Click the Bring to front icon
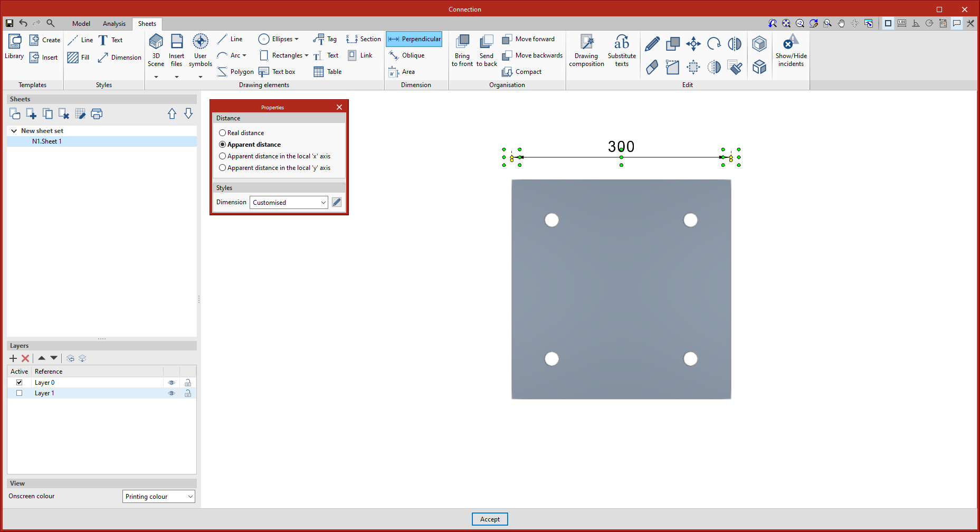 [x=462, y=42]
